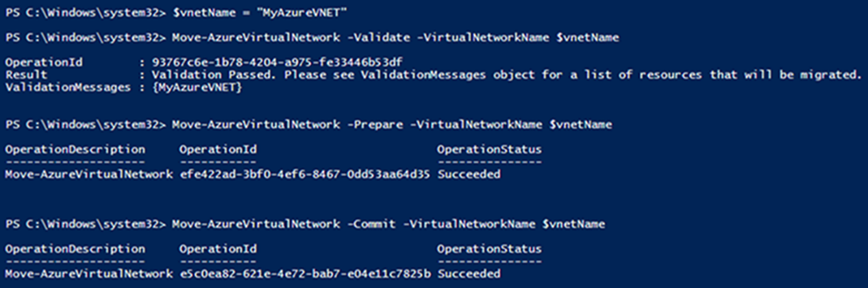
Task: Click OperationId header in the Prepare output table
Action: pos(216,149)
